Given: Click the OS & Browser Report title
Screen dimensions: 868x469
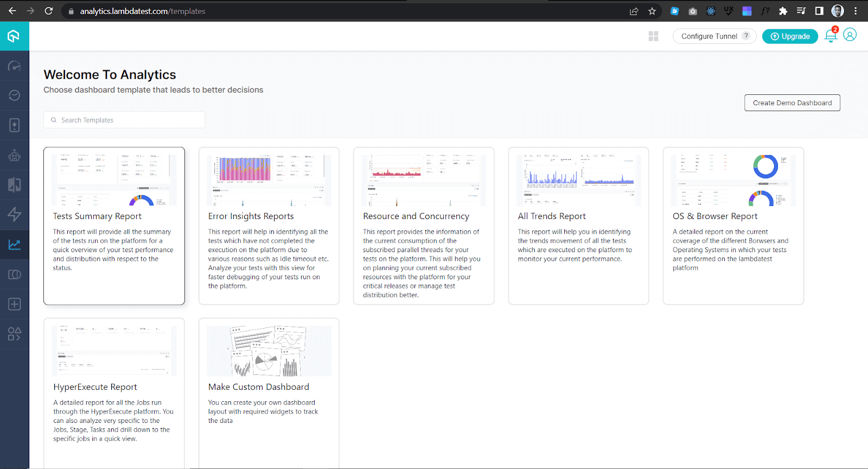Looking at the screenshot, I should coord(715,216).
